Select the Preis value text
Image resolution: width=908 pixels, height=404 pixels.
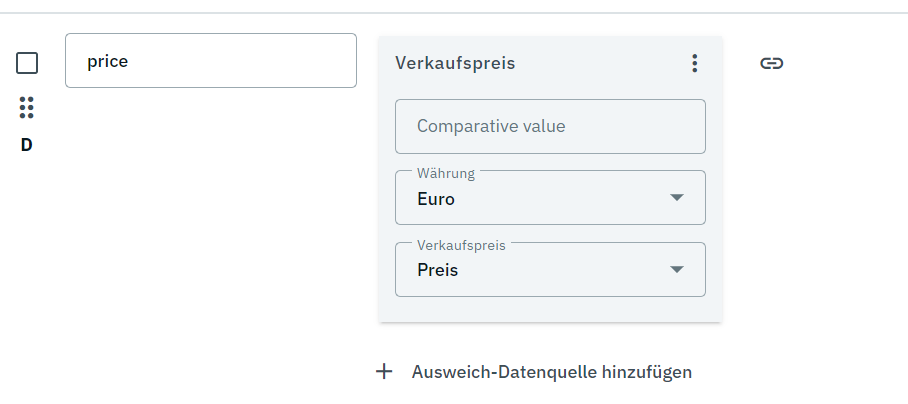437,270
